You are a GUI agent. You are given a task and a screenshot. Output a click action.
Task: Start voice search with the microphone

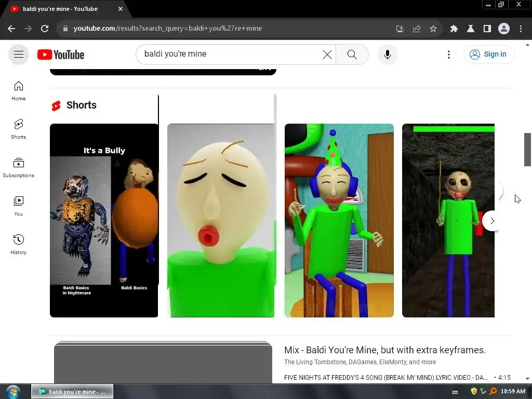click(387, 54)
